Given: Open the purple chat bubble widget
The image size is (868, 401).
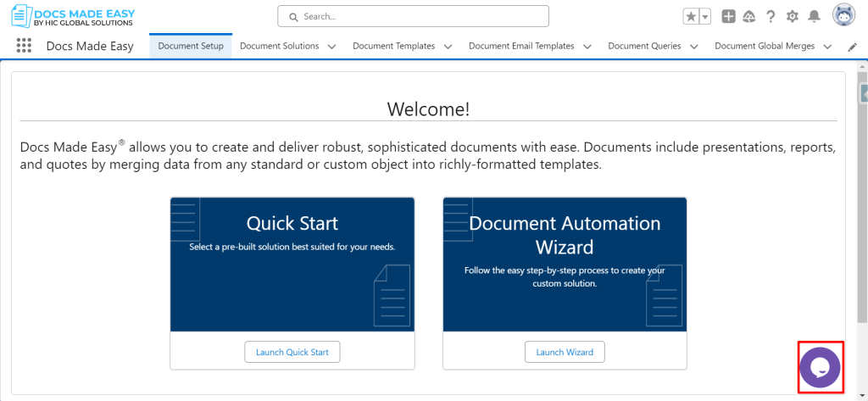Looking at the screenshot, I should 821,367.
